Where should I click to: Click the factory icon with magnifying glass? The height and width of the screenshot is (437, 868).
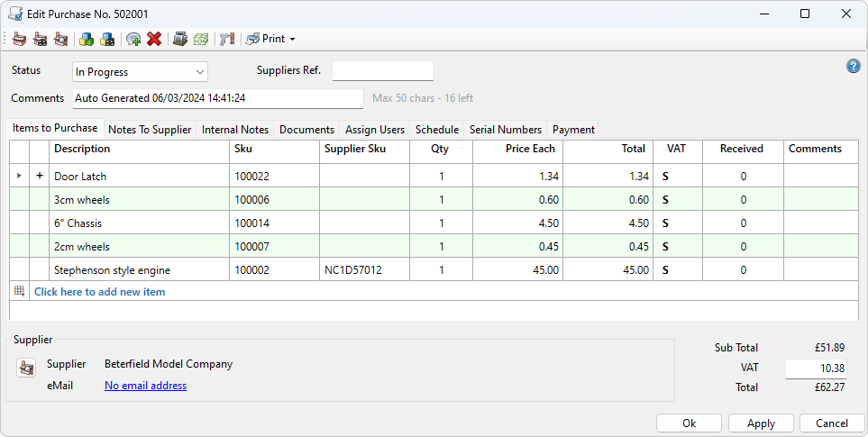pyautogui.click(x=61, y=39)
